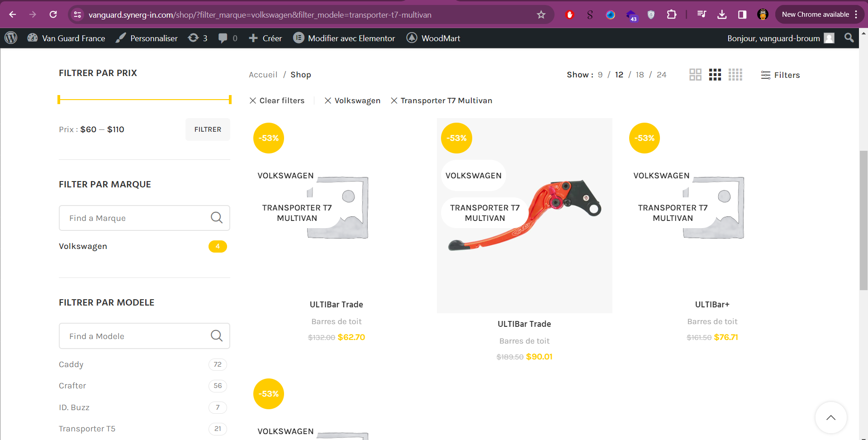
Task: Open Personnaliser in admin bar
Action: coord(147,38)
